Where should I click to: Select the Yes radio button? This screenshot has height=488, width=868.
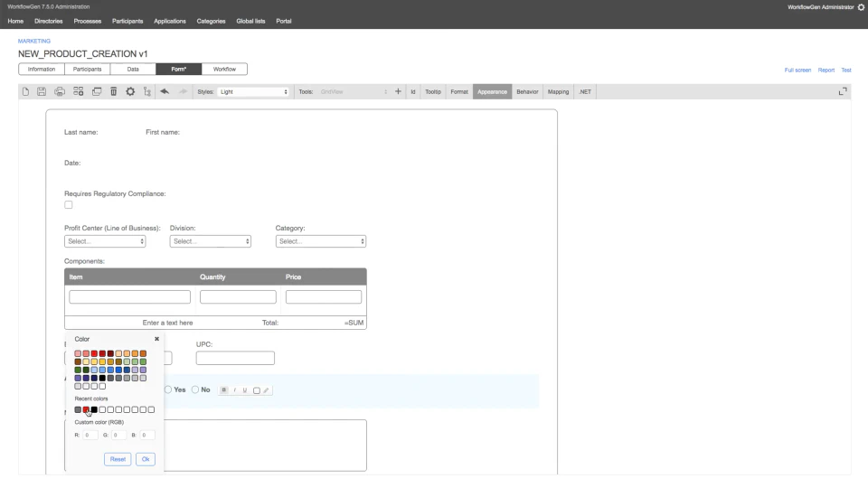point(168,390)
